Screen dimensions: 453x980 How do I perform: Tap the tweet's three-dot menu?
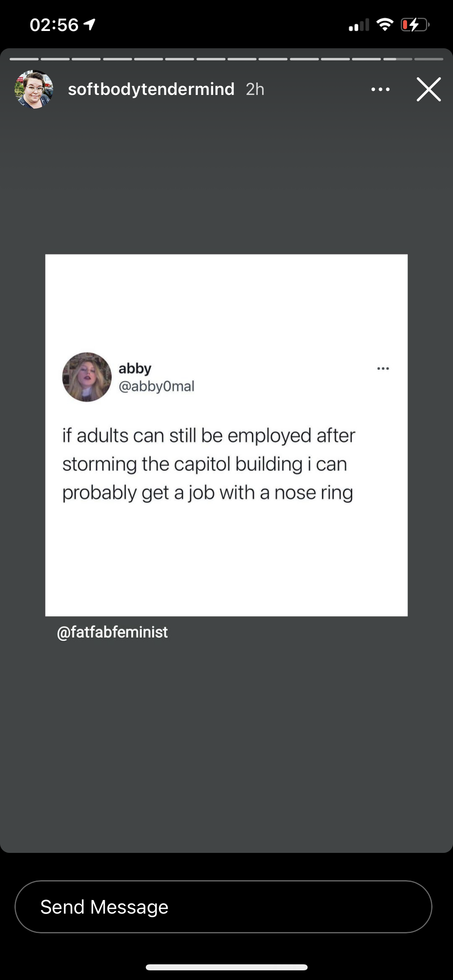383,368
